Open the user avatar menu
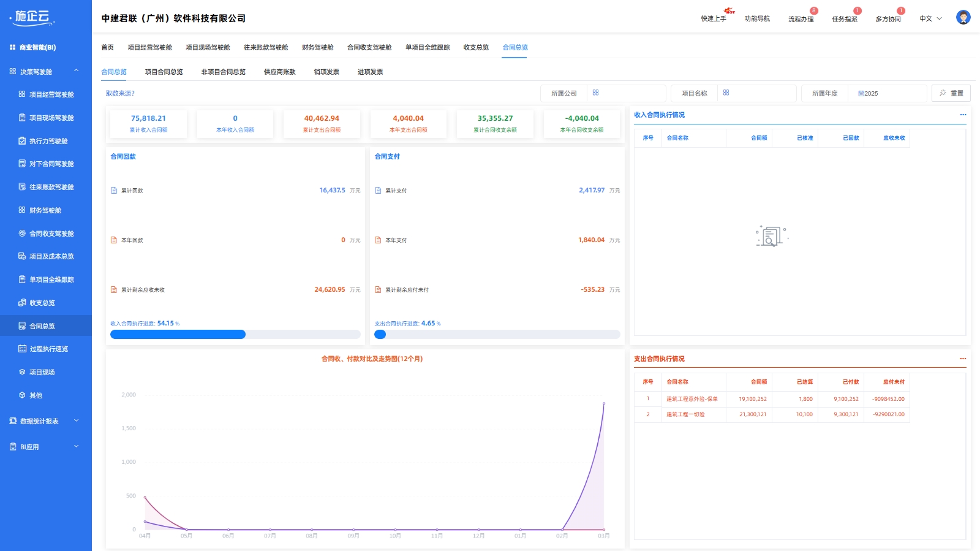Viewport: 980px width, 551px height. 963,18
